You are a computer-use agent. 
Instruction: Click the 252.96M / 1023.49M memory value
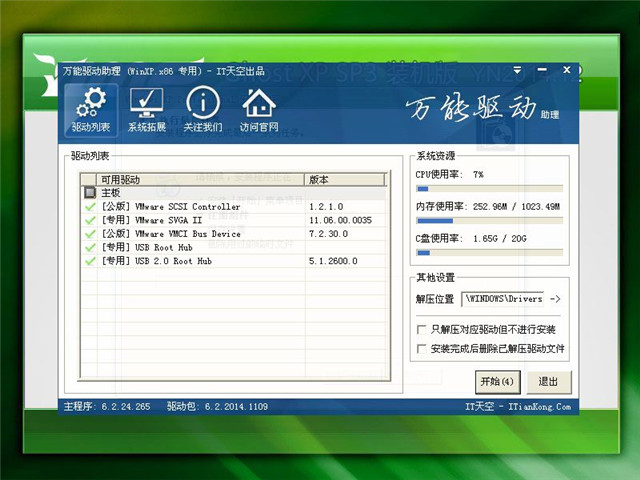point(516,207)
